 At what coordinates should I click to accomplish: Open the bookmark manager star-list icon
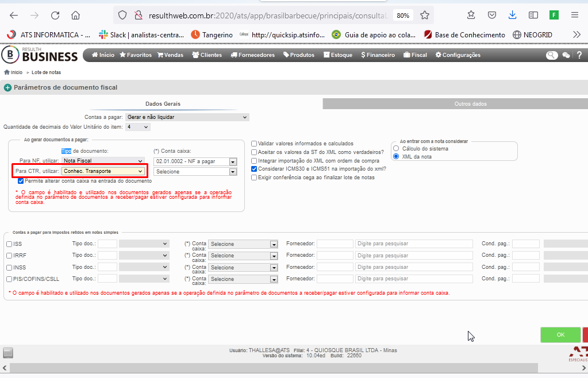(x=471, y=16)
